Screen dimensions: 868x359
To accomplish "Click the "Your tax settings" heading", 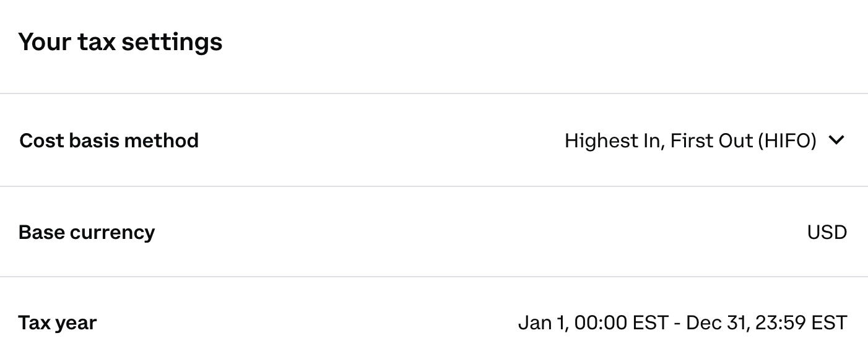I will pyautogui.click(x=120, y=42).
